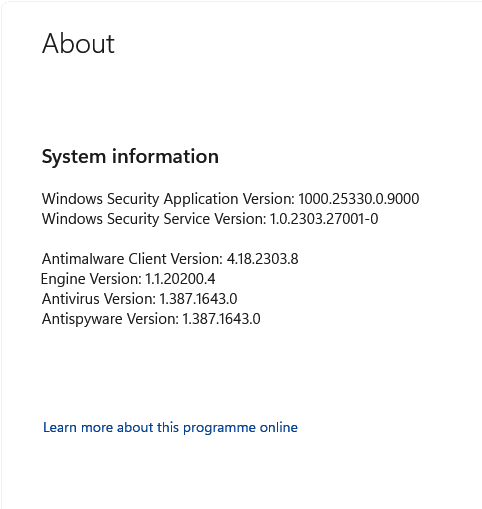The width and height of the screenshot is (482, 509).
Task: Select the Antivirus version number 1.387.1643.0
Action: coord(198,299)
